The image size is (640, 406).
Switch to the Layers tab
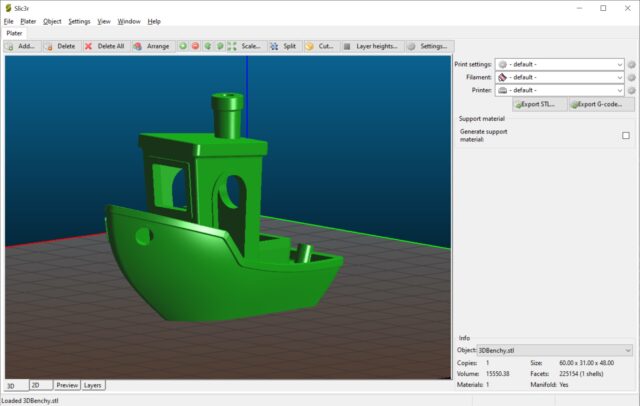coord(93,385)
